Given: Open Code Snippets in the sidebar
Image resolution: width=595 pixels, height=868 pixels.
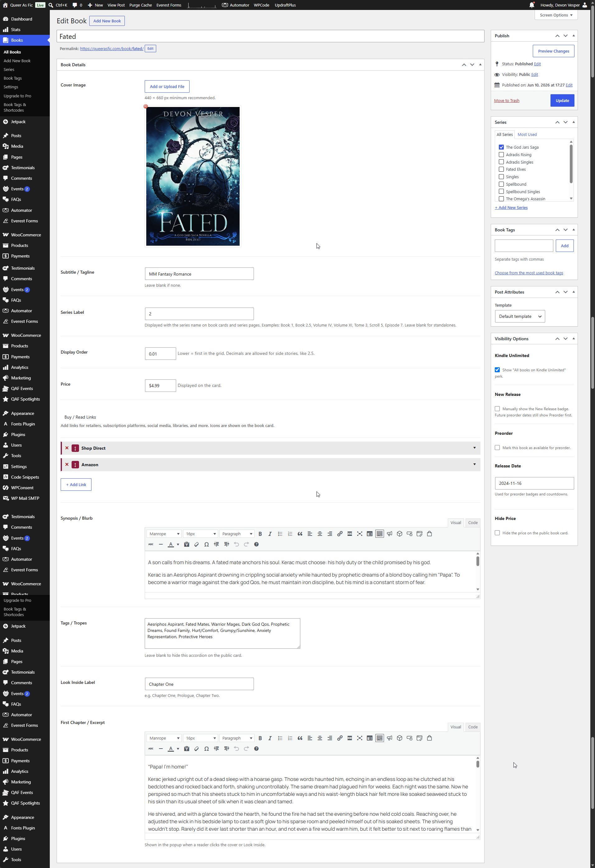Looking at the screenshot, I should (x=25, y=477).
